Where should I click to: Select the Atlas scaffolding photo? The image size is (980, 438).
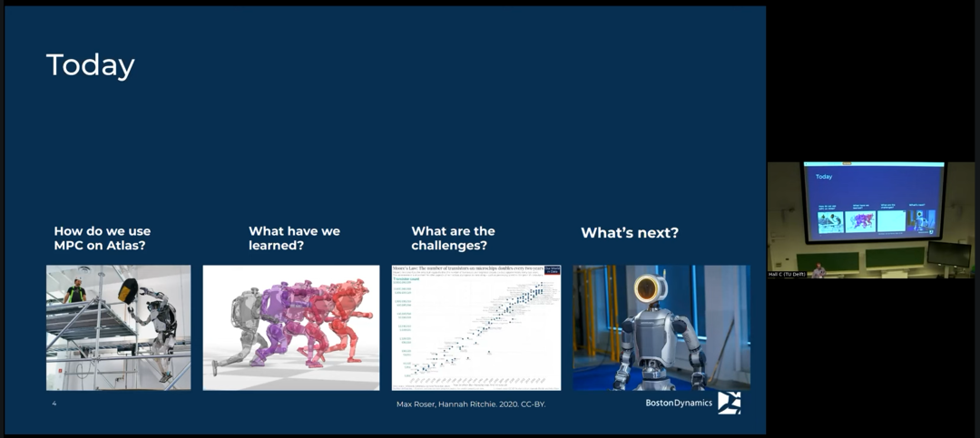coord(118,327)
